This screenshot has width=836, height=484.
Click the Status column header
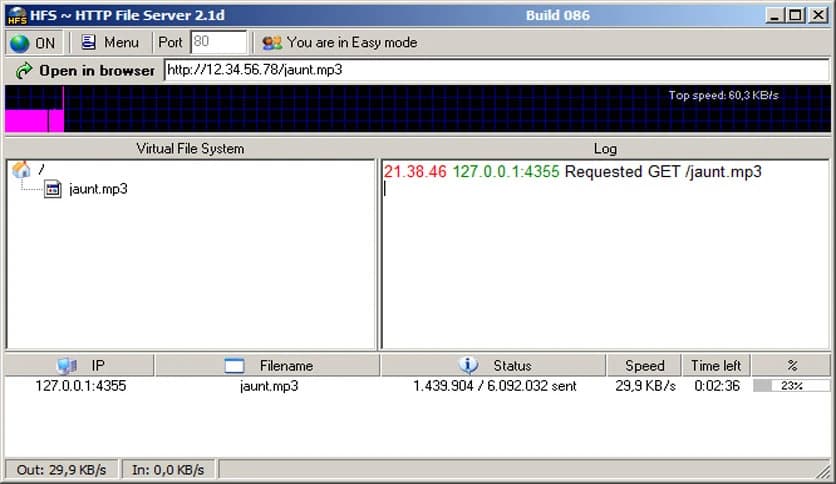click(x=494, y=366)
